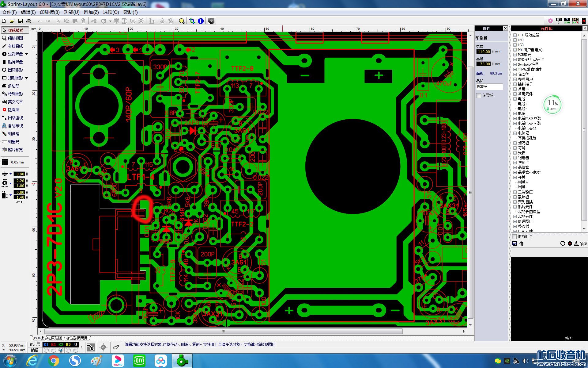
Task: Expand the 常用IC library folder
Action: click(515, 89)
